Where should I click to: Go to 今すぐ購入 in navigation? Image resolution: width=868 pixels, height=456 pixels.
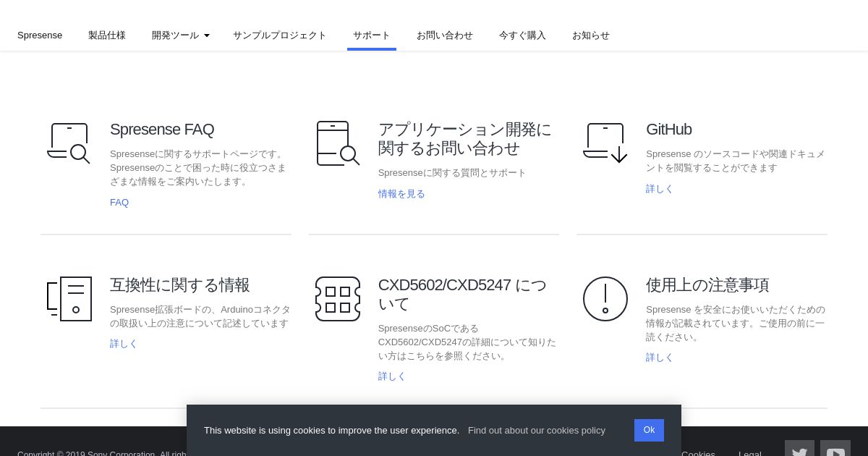[522, 35]
